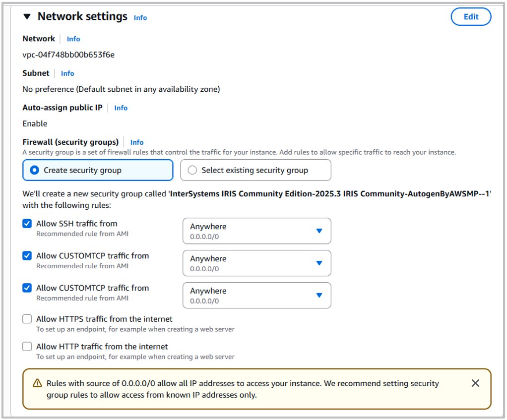Screen dimensions: 507x420
Task: Click Info next to Auto-assign public IP
Action: [121, 108]
